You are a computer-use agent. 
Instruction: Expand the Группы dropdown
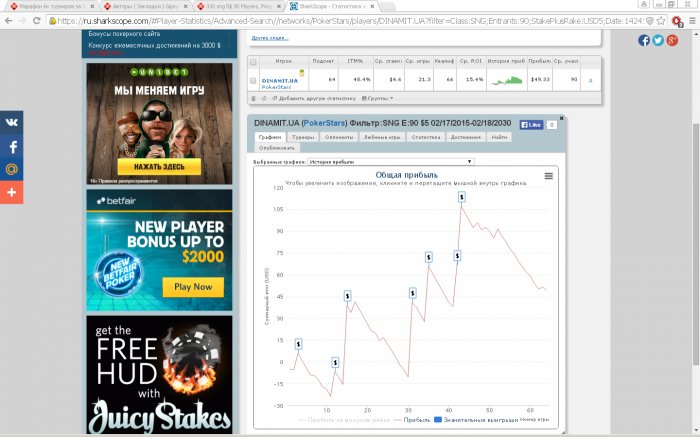(x=377, y=98)
